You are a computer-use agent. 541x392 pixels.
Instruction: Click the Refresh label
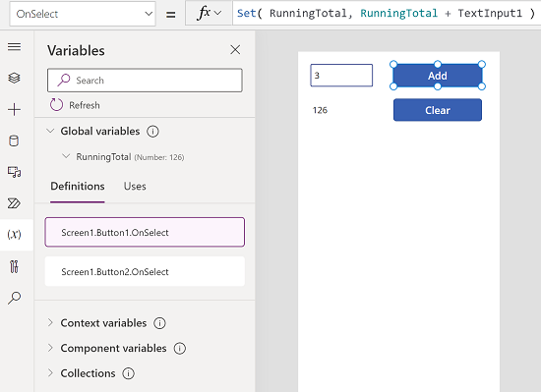point(85,105)
